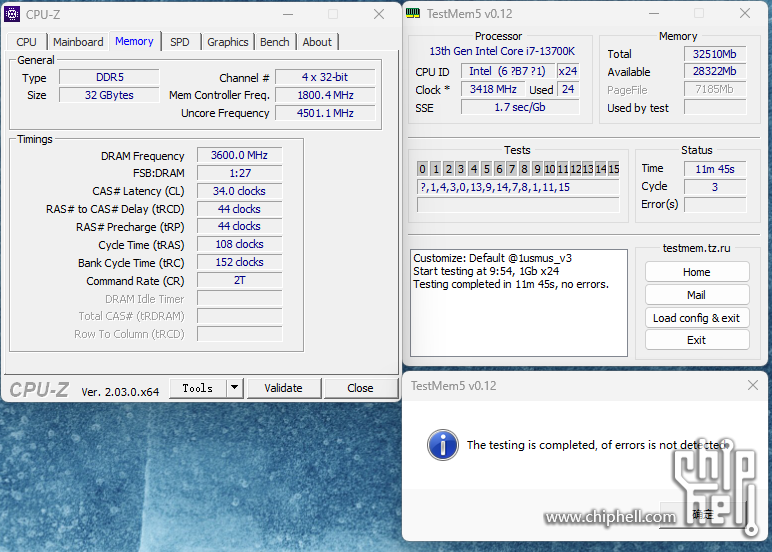Screen dimensions: 772x552
Task: Click processor name 13th Gen Intel Core i7-13700K
Action: [x=502, y=51]
